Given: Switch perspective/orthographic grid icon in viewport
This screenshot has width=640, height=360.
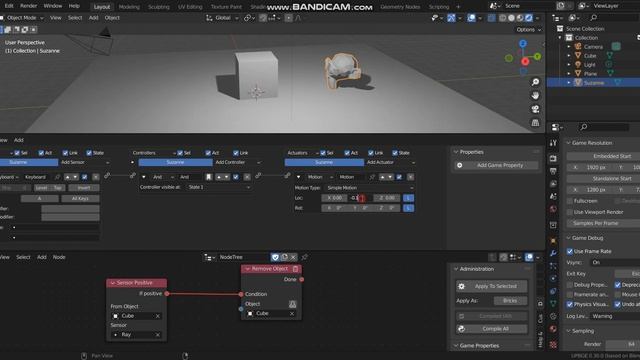Looking at the screenshot, I should (535, 122).
